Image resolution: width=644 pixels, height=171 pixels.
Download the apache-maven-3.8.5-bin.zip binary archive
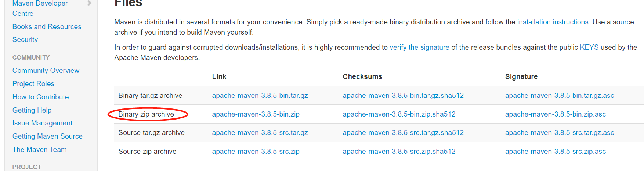256,114
